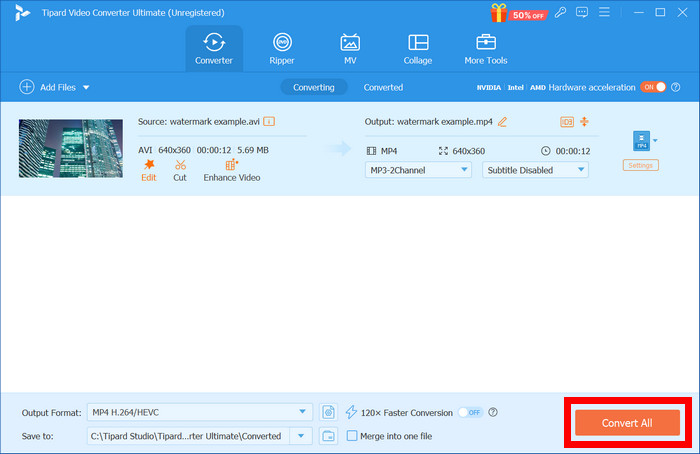Select the Converted sub-tab

383,87
